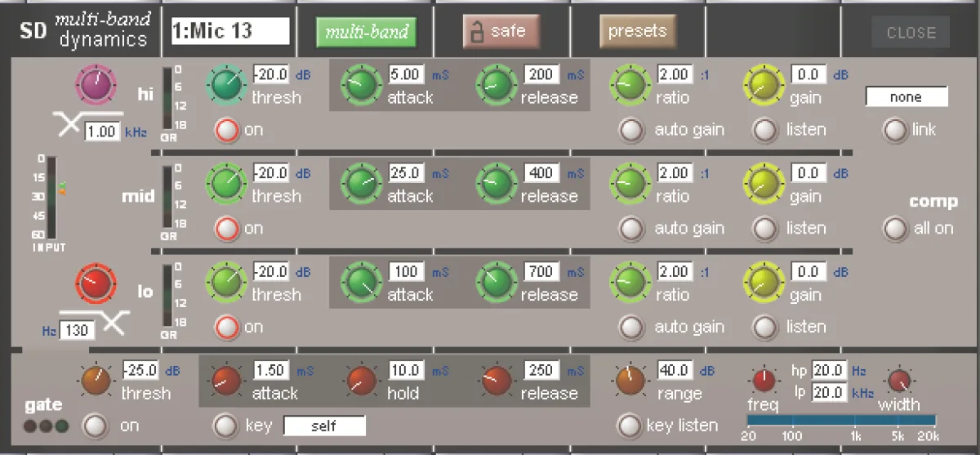
Task: Turn on the hi band compressor
Action: (x=227, y=130)
